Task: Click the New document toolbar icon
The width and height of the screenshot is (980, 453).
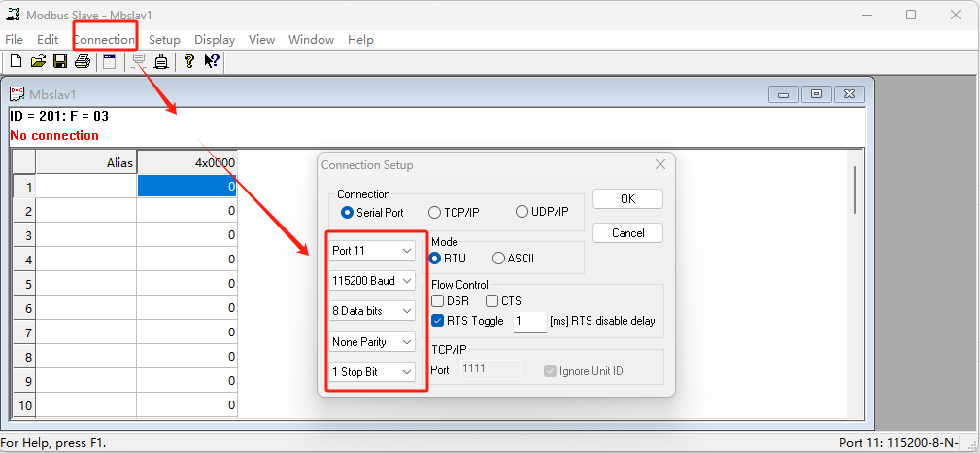Action: [x=16, y=62]
